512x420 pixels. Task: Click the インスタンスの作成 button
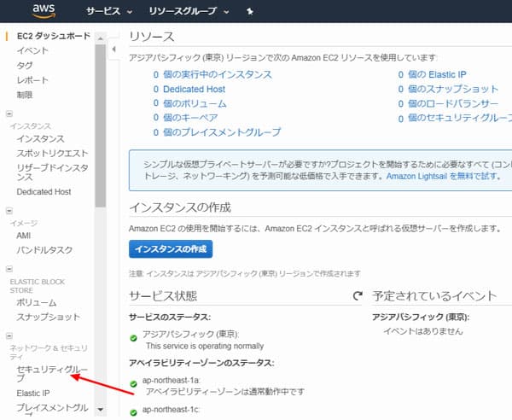[171, 249]
